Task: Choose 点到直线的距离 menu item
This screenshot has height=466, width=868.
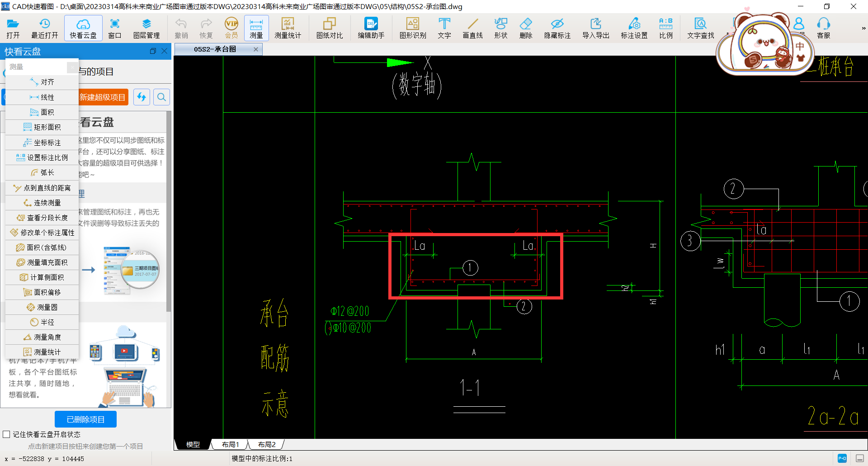Action: [x=42, y=188]
